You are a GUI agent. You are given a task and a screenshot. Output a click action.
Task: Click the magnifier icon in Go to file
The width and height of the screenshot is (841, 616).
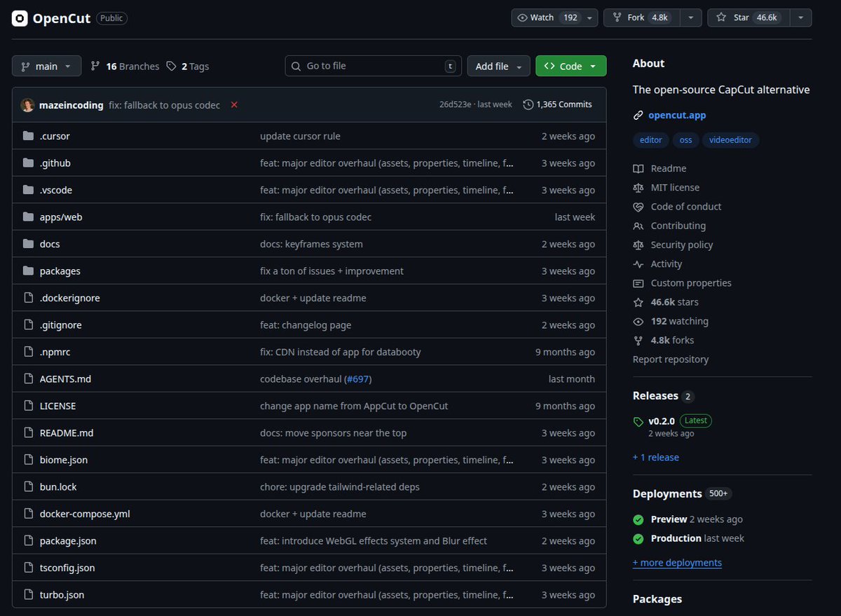(x=296, y=66)
